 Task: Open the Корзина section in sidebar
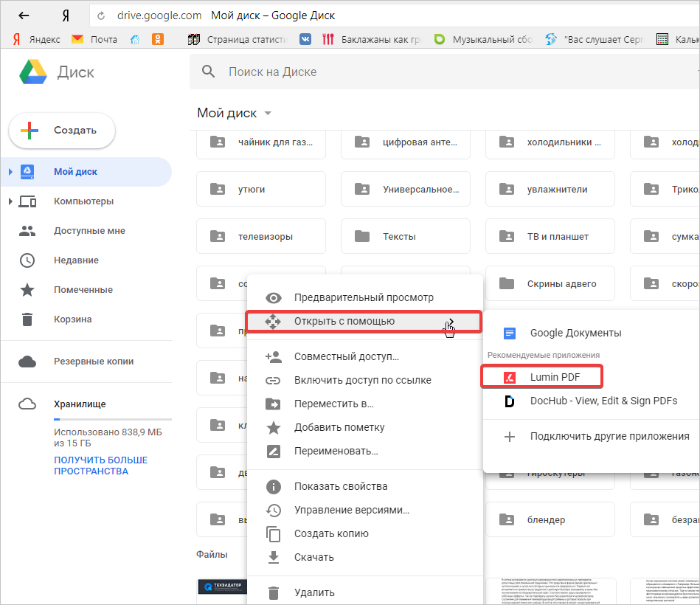[72, 319]
